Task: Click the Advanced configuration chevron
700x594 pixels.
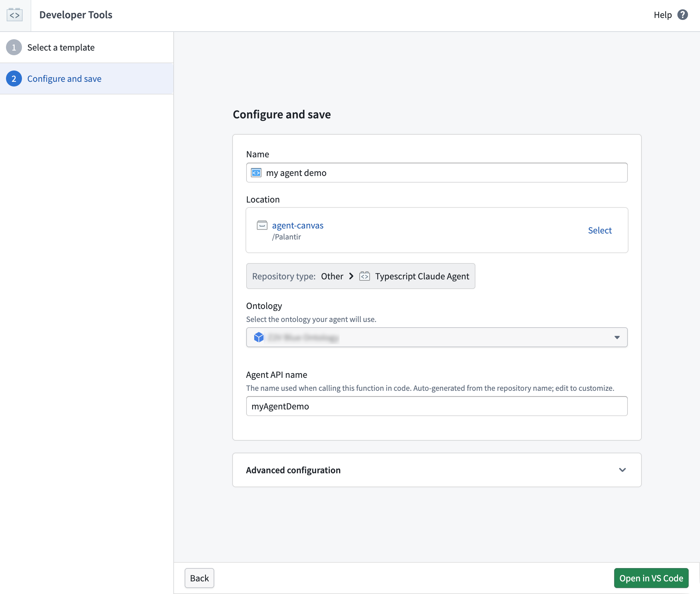Action: pos(622,470)
